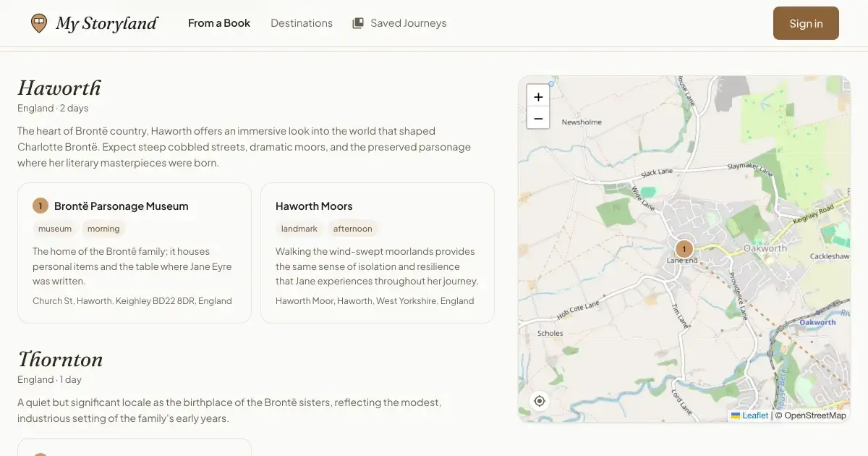This screenshot has width=868, height=456.
Task: Open the Leaflet attribution link
Action: point(750,415)
